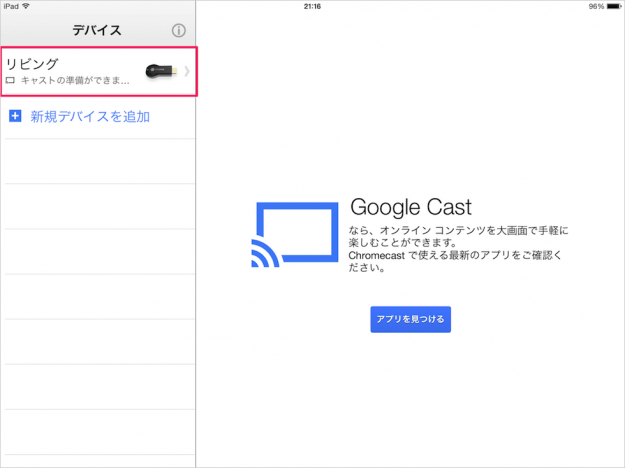Tap the キャストの準備ができま… status text
This screenshot has width=625, height=468.
tap(75, 81)
